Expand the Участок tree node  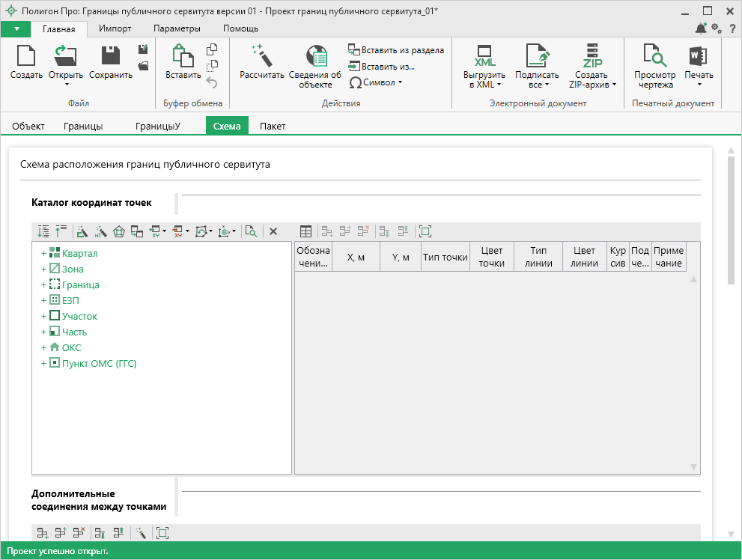(44, 317)
